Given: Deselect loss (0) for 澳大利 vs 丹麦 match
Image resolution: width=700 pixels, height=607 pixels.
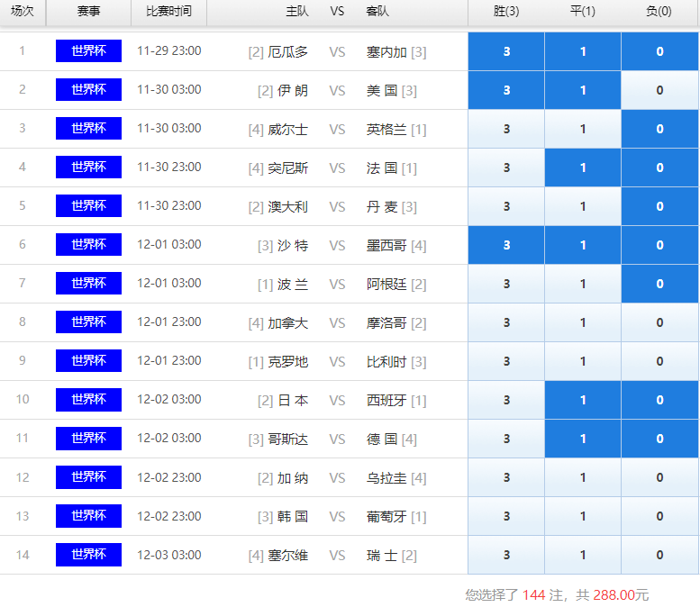Looking at the screenshot, I should point(659,206).
